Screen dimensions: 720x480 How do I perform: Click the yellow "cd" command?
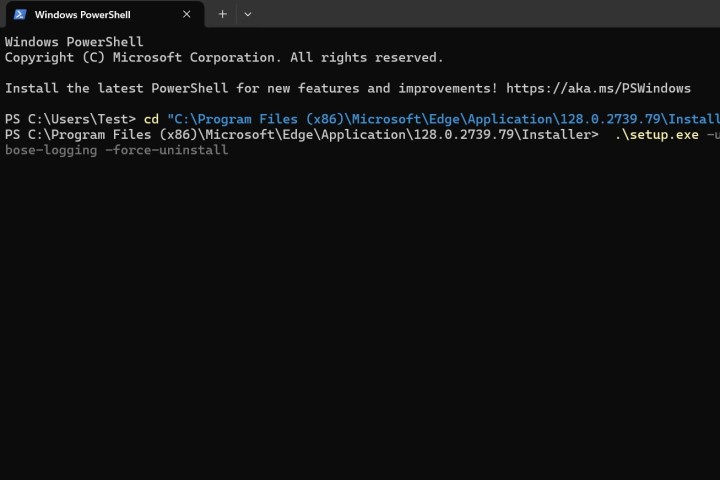151,119
